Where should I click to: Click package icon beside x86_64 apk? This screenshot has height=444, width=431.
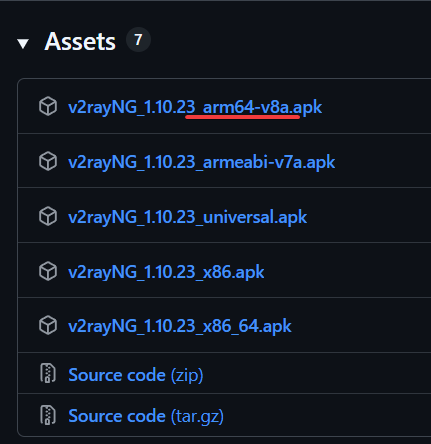click(x=48, y=325)
